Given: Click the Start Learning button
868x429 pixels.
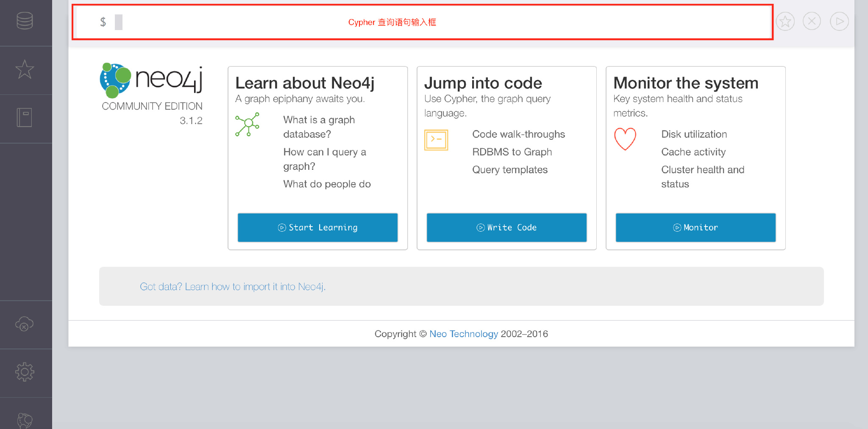Looking at the screenshot, I should (x=317, y=227).
